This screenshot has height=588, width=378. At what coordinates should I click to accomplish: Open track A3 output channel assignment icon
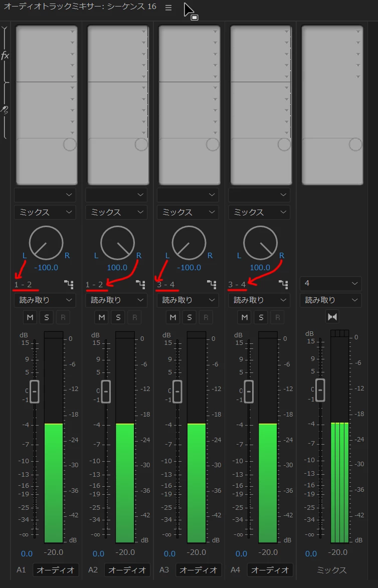point(212,285)
